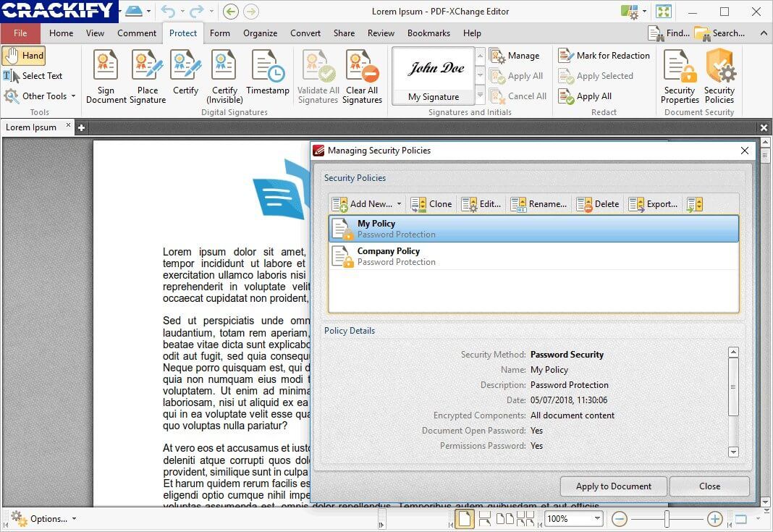Click the scanner icon in quick toolbar
Image resolution: width=773 pixels, height=532 pixels.
133,11
